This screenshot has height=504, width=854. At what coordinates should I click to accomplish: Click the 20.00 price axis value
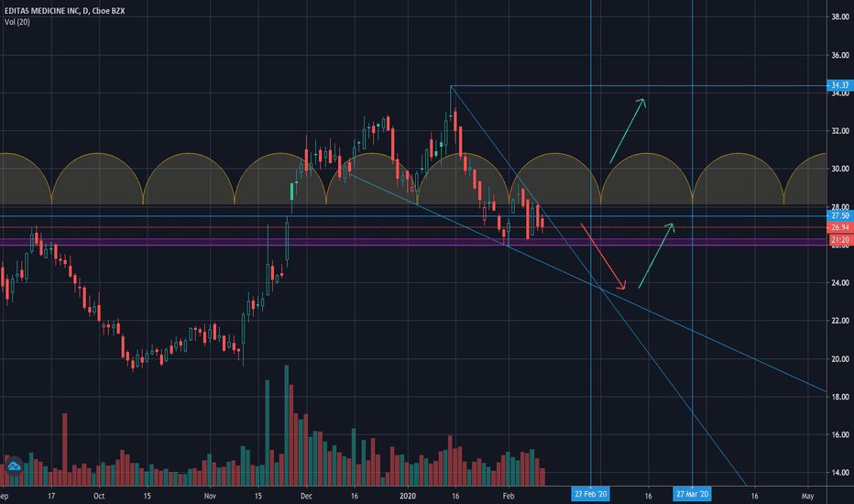(840, 359)
